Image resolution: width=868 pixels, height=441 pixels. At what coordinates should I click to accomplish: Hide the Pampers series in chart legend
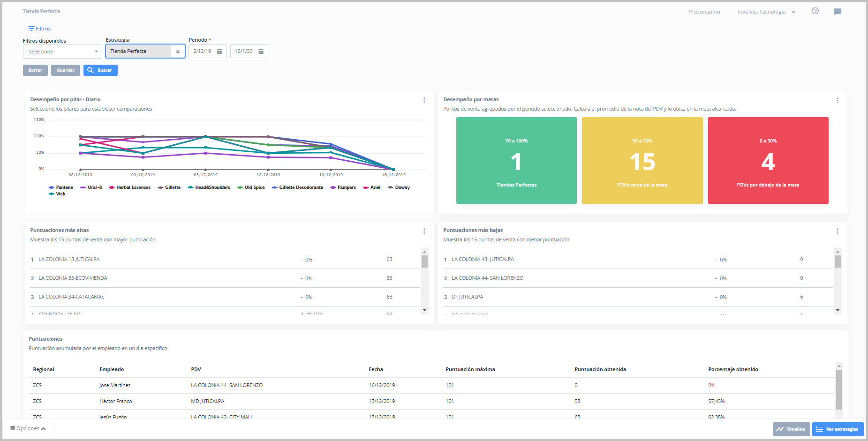tap(343, 187)
